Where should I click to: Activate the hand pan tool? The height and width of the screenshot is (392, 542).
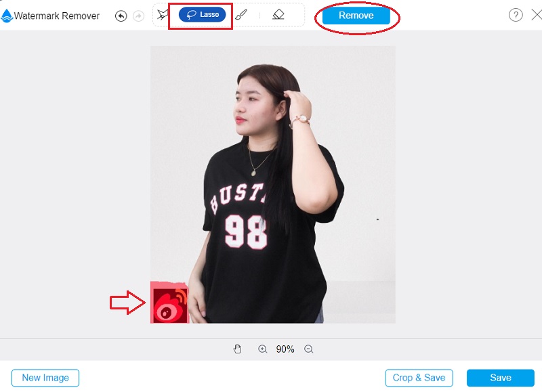click(x=237, y=349)
